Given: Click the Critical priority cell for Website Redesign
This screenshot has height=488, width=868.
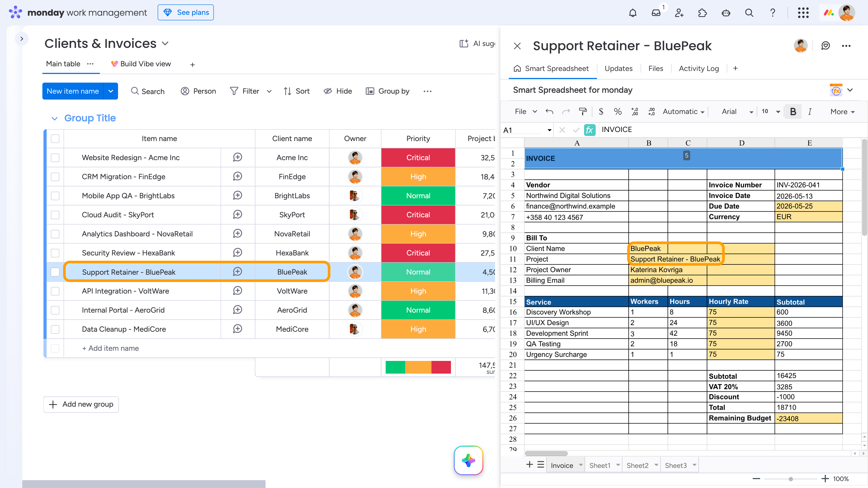Looking at the screenshot, I should pos(418,158).
